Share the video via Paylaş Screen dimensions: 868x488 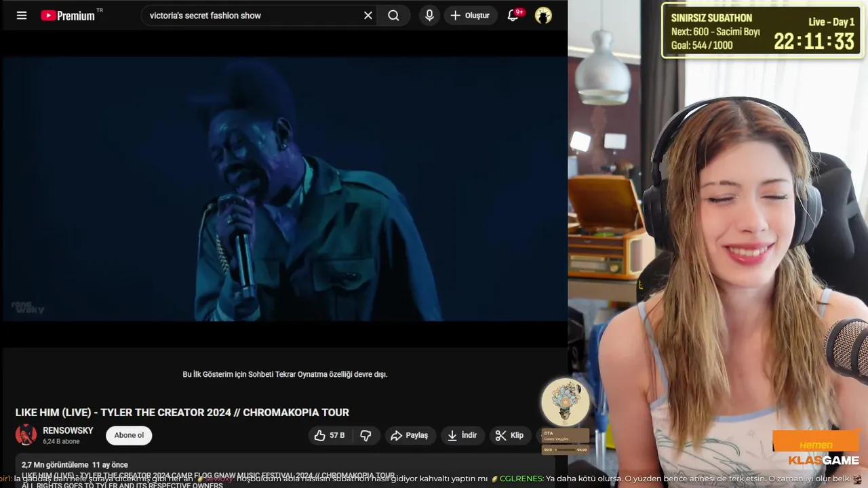pyautogui.click(x=410, y=435)
